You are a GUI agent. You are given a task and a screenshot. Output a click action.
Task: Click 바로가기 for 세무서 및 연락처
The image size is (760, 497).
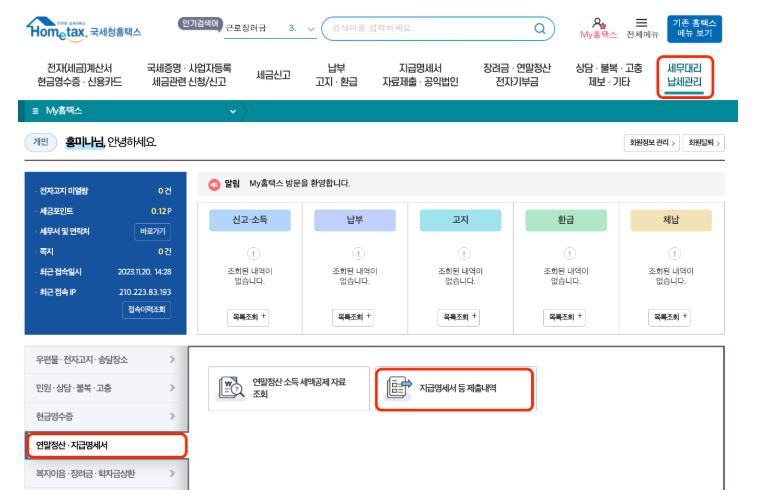point(153,231)
